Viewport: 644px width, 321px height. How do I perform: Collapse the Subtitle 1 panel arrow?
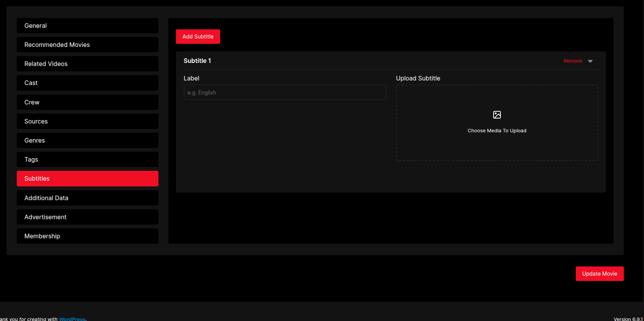pyautogui.click(x=590, y=61)
